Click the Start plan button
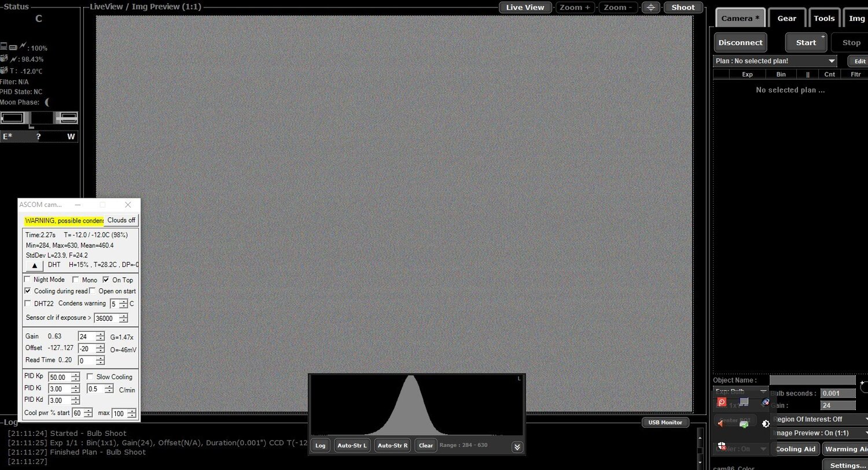Viewport: 868px width, 470px height. point(806,42)
